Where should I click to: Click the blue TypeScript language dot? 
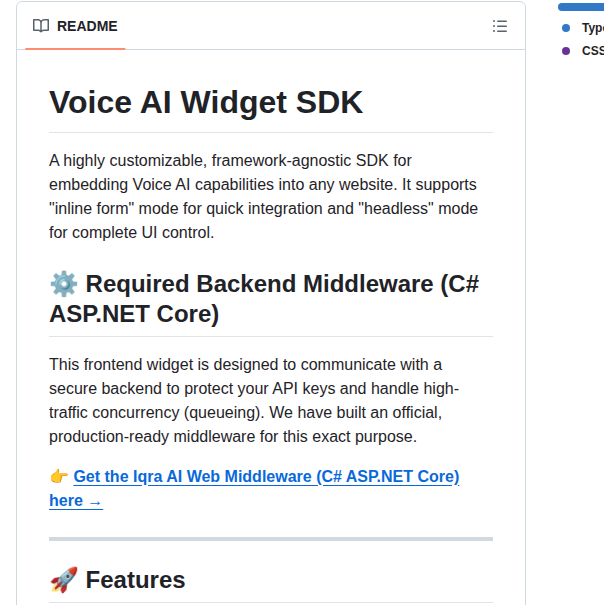566,28
